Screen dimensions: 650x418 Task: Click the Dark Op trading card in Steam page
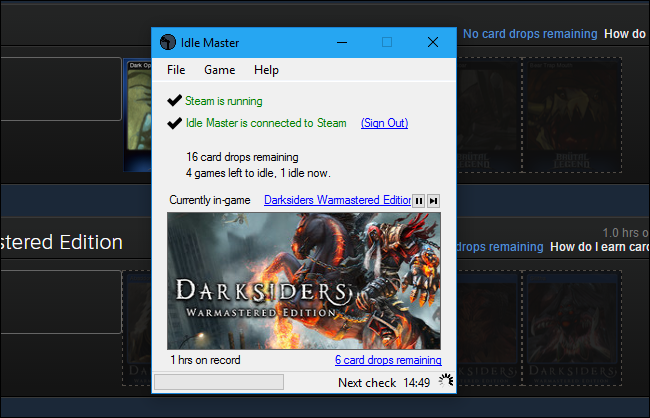138,115
